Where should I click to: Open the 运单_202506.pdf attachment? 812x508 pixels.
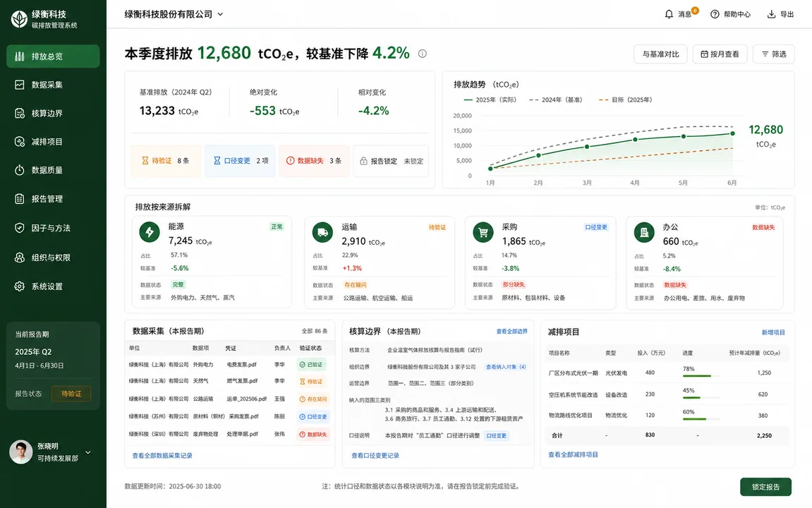click(x=246, y=399)
